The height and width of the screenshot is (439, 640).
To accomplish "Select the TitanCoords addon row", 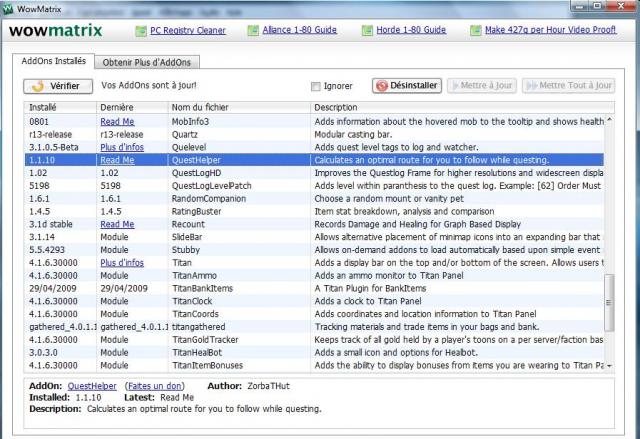I will [x=314, y=314].
